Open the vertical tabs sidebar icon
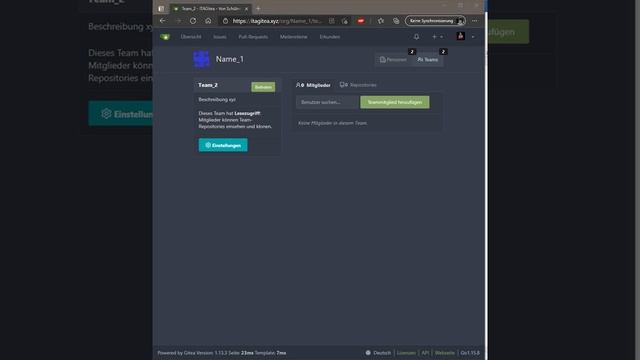This screenshot has width=640, height=360. click(x=161, y=8)
